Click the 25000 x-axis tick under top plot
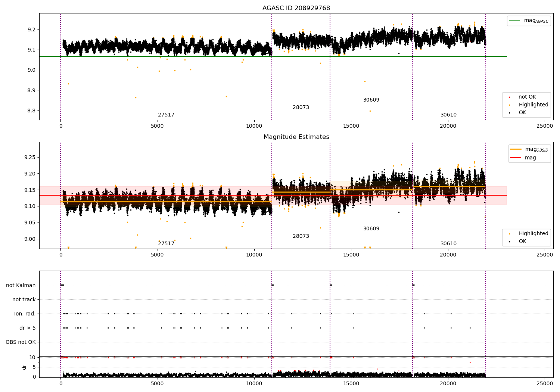The height and width of the screenshot is (392, 560). (x=545, y=126)
